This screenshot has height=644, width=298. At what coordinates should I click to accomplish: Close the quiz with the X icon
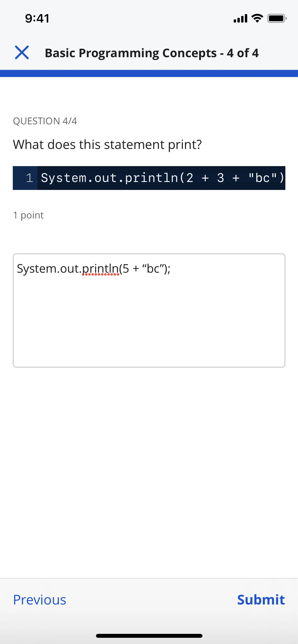click(22, 53)
